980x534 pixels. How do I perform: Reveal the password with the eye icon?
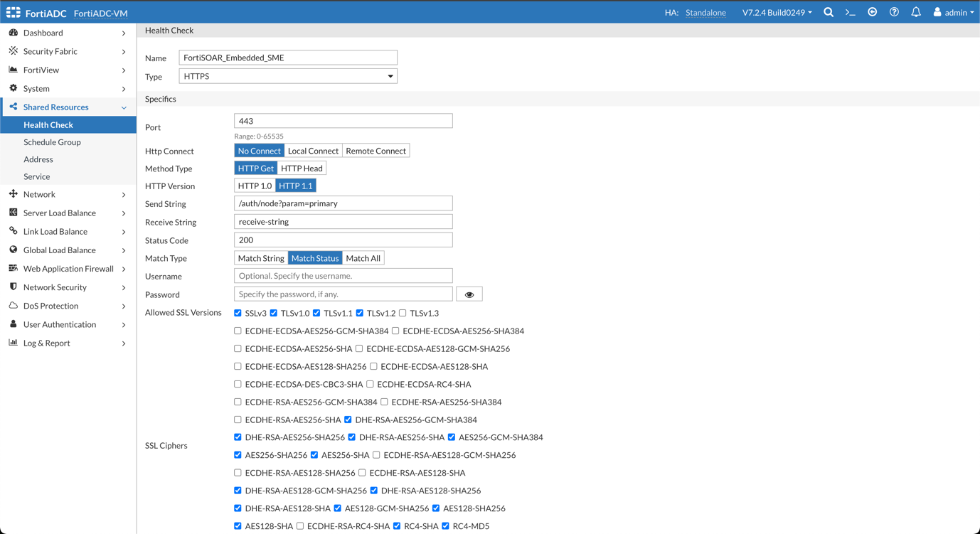pos(469,293)
